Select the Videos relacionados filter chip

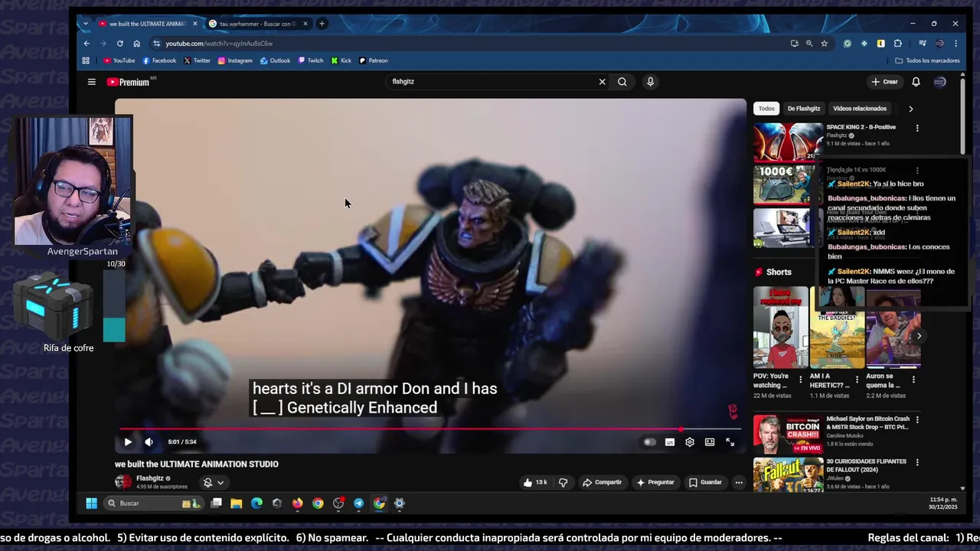[860, 109]
